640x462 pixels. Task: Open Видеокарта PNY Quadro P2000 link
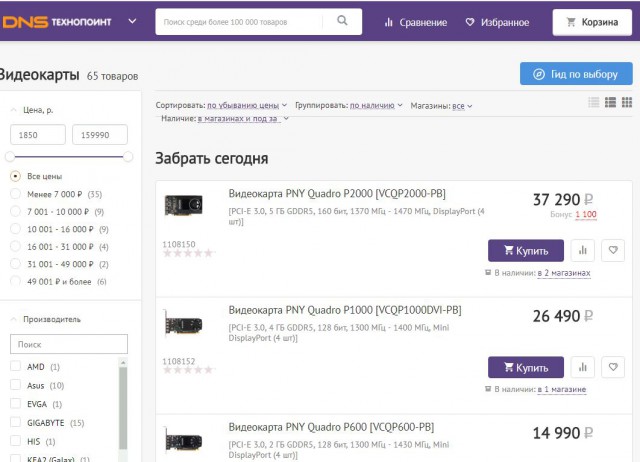(337, 193)
